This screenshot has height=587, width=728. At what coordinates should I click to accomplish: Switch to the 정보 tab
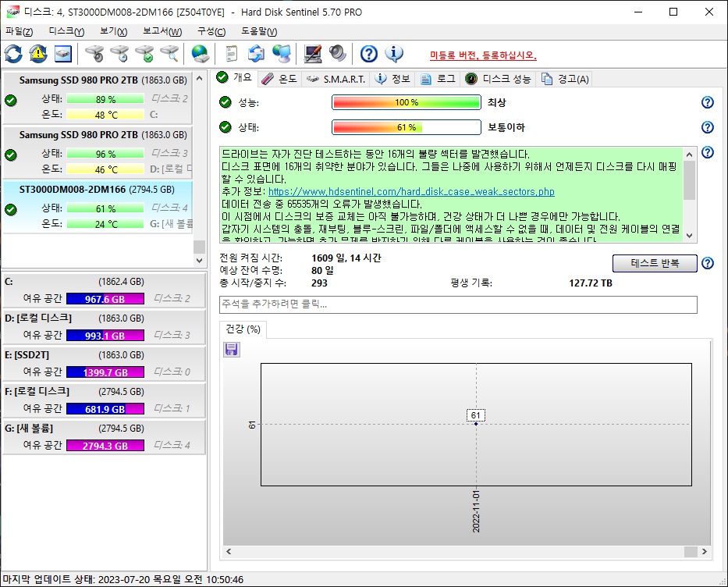tap(392, 79)
